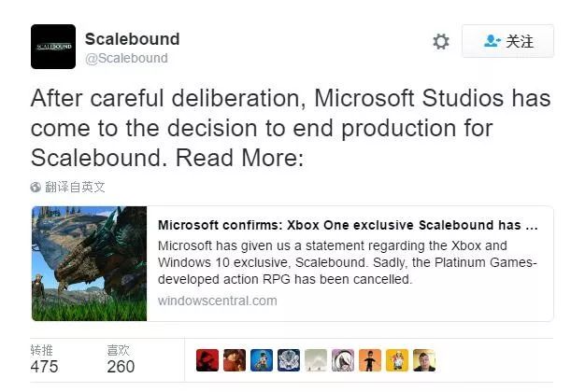Viewport: 585px width, 392px height.
Task: Click the second liker avatar with the hat
Action: 235,360
